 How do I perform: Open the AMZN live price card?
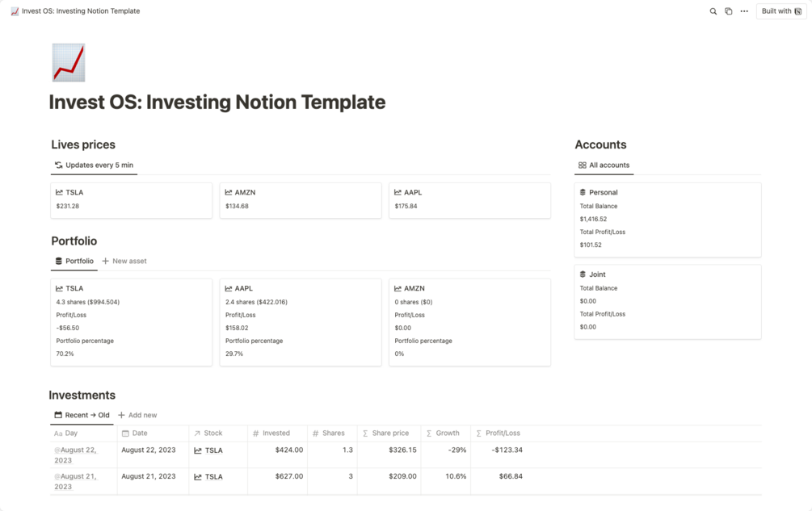pyautogui.click(x=300, y=199)
